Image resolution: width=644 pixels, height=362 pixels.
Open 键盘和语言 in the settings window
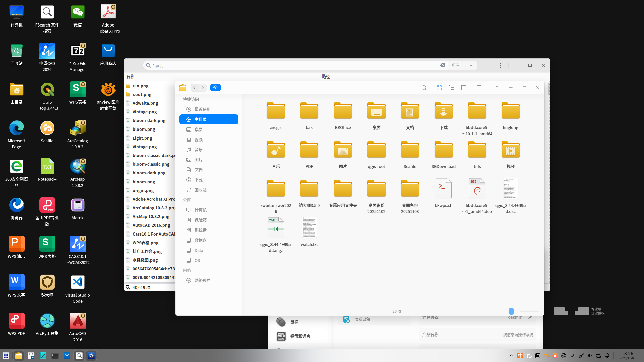point(300,336)
